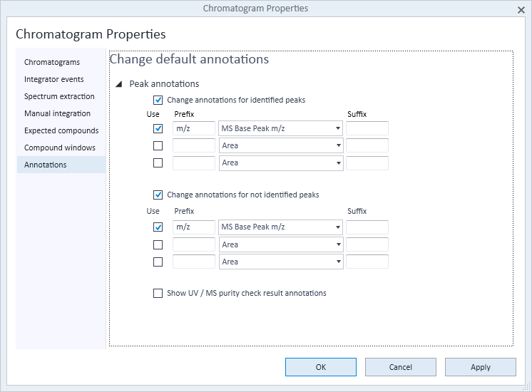The image size is (532, 392).
Task: Go to Spectrum extraction settings
Action: pos(59,96)
